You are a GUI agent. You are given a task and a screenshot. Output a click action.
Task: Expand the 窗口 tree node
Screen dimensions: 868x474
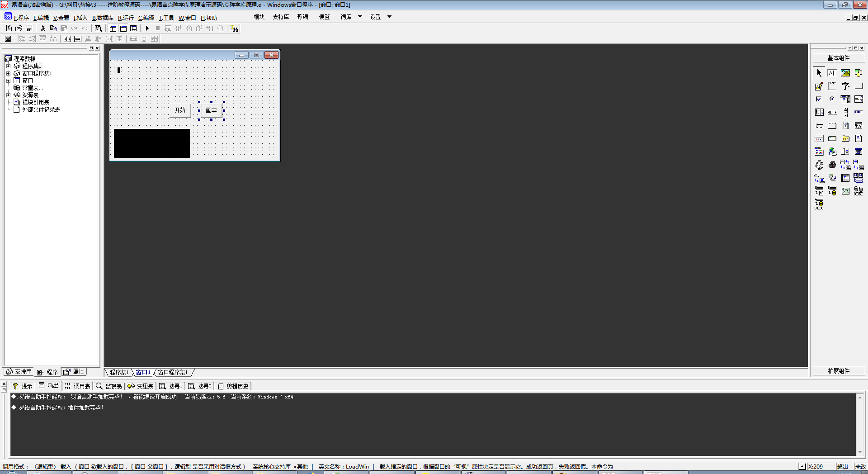pos(8,81)
